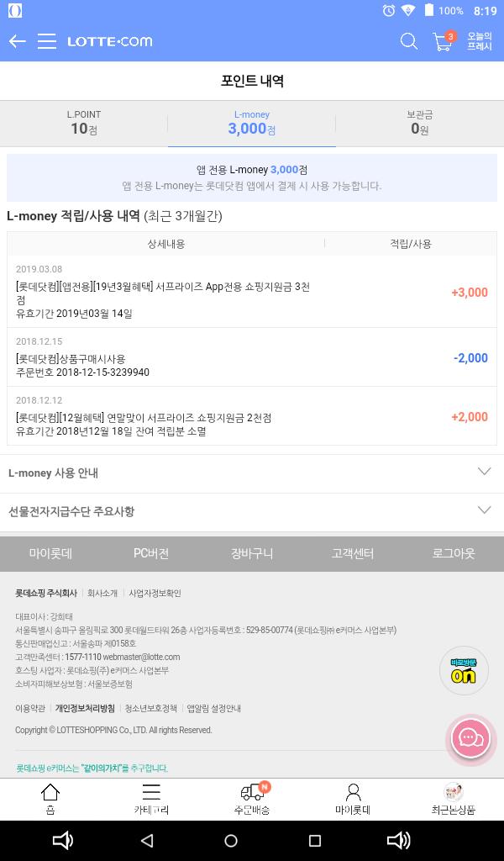Toggle the 바로방문 ON floating button
The height and width of the screenshot is (861, 504).
464,670
